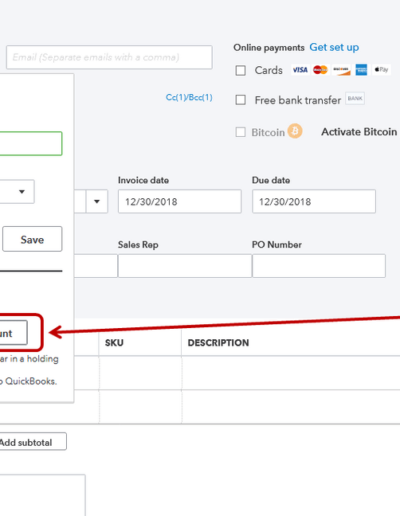
Task: Click the Mastercard logo icon
Action: (320, 70)
